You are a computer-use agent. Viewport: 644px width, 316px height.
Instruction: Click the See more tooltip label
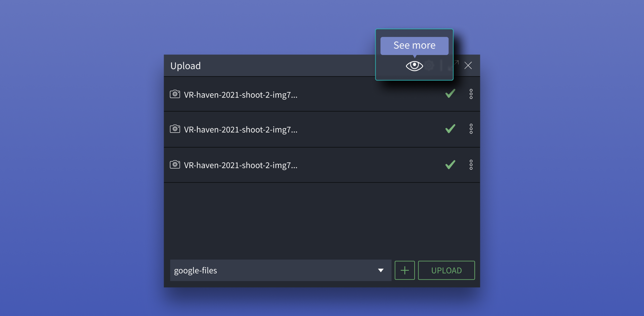415,45
